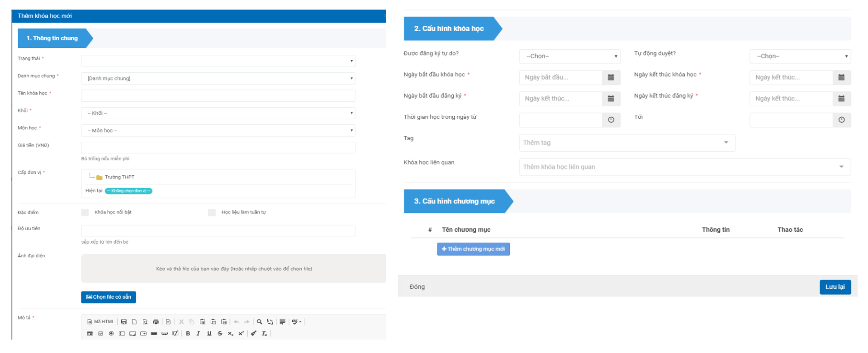Expand the Thêm tag dropdown

click(x=627, y=143)
